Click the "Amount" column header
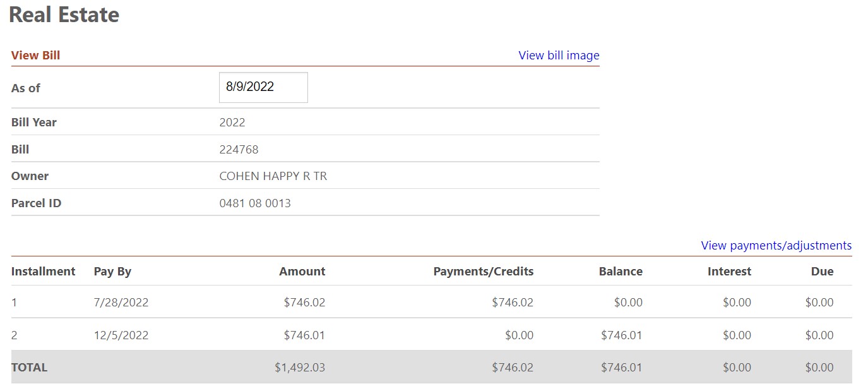This screenshot has height=391, width=868. pyautogui.click(x=302, y=272)
